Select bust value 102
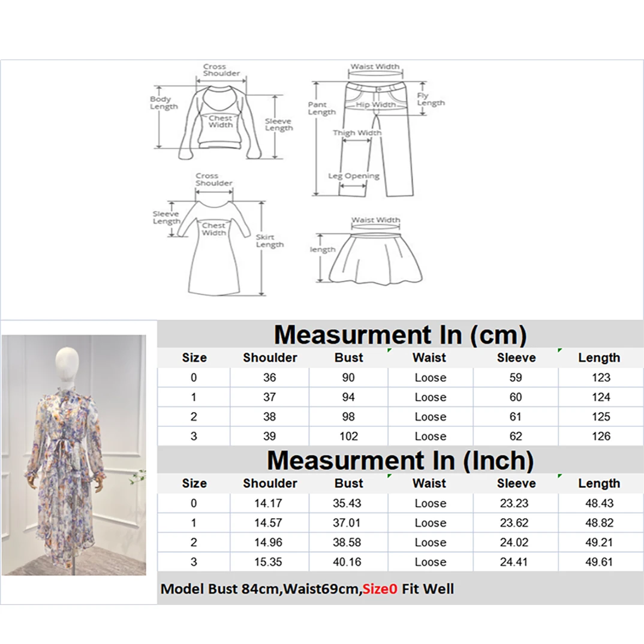 [x=349, y=436]
